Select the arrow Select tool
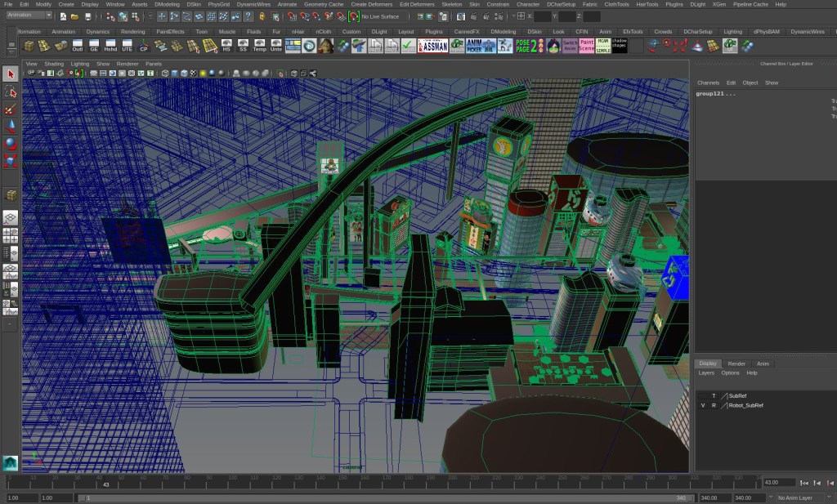This screenshot has width=837, height=504. tap(11, 75)
